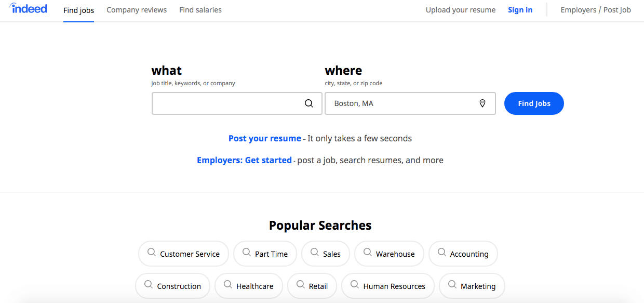Image resolution: width=644 pixels, height=303 pixels.
Task: Open the Company reviews tab
Action: coord(137,10)
